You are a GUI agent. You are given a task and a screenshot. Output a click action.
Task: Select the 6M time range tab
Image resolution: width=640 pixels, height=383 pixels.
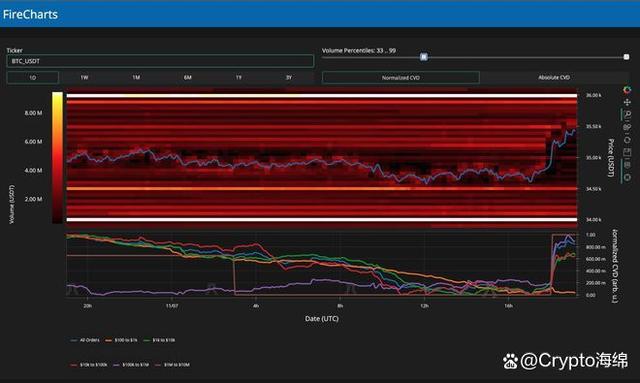pyautogui.click(x=187, y=78)
